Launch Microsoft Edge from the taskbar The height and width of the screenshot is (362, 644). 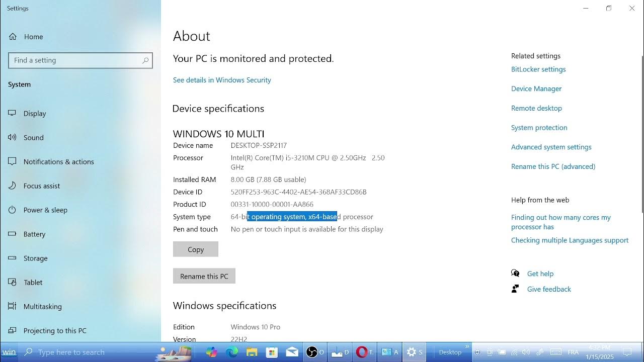(x=232, y=352)
